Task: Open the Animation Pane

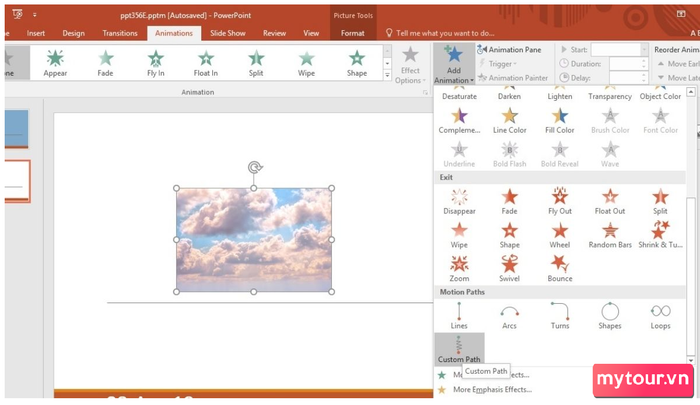Action: (509, 50)
